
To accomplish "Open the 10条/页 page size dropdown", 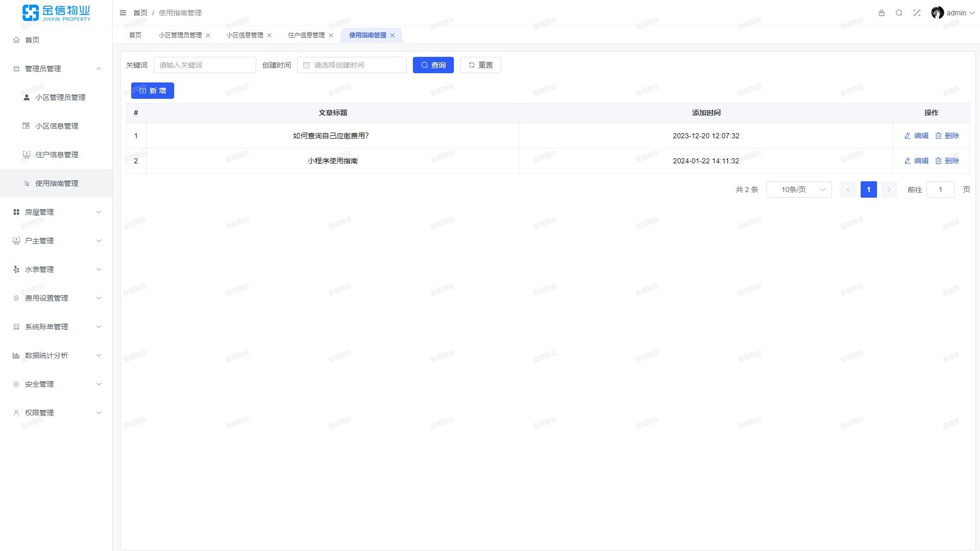I will point(799,189).
